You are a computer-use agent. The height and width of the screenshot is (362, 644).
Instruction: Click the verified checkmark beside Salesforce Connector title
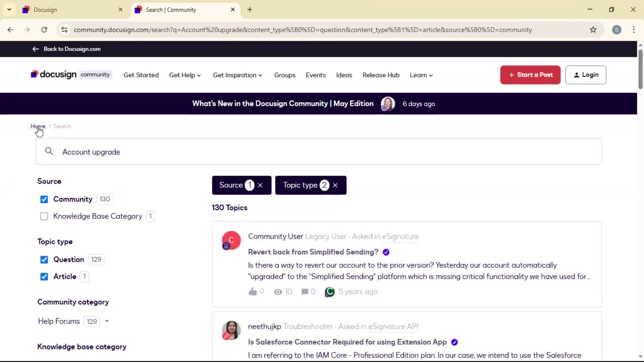454,342
